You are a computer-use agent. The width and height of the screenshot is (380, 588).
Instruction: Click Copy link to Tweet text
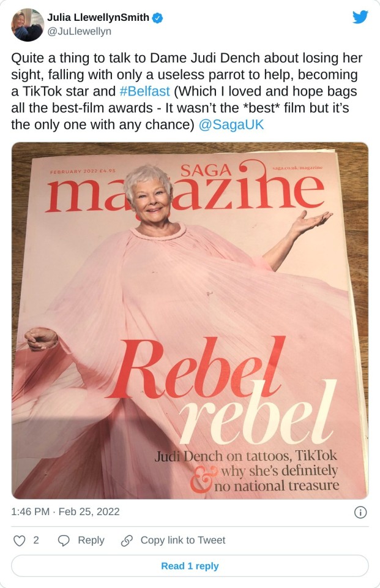coord(183,540)
